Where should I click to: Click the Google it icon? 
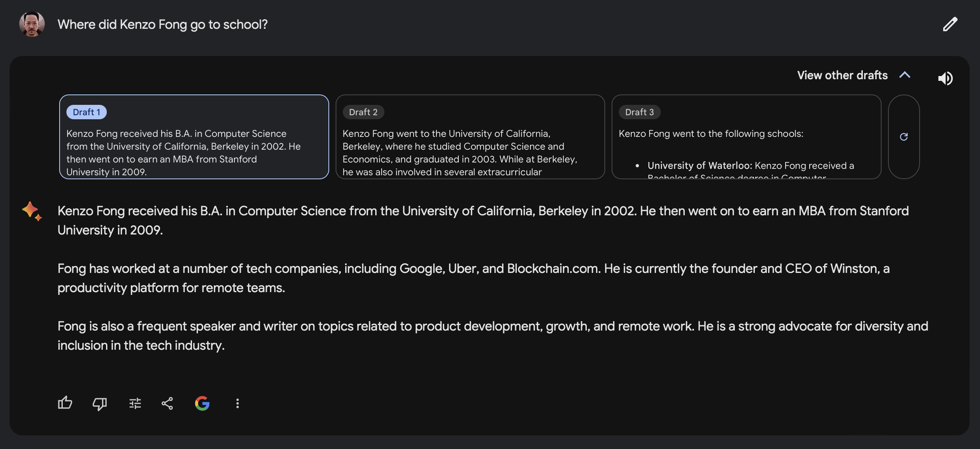pos(202,403)
